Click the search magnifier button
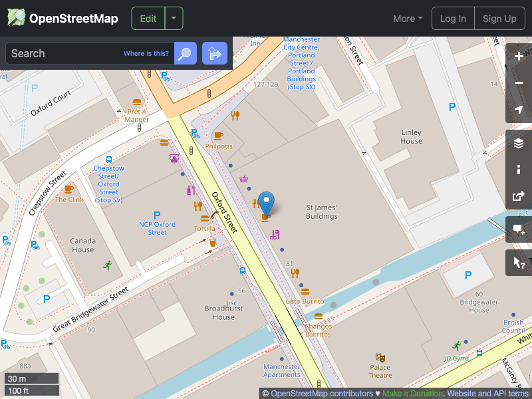The height and width of the screenshot is (399, 532). click(x=185, y=53)
